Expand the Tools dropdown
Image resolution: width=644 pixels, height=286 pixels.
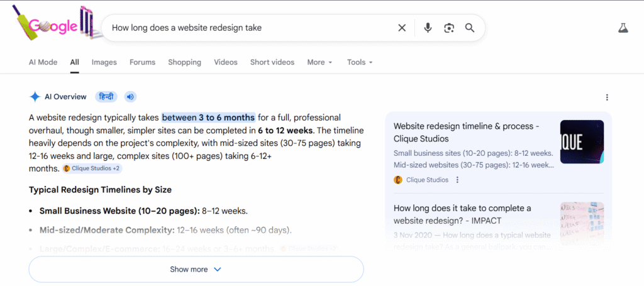coord(360,62)
